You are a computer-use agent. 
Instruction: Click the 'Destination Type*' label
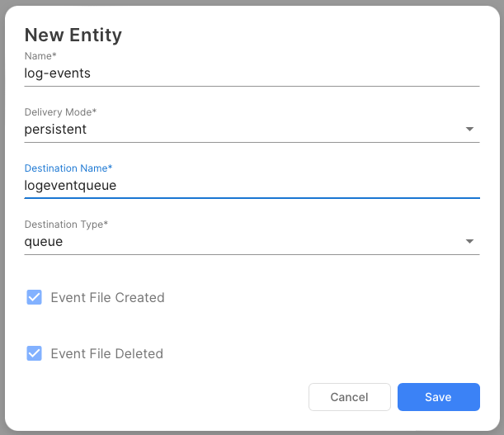[66, 224]
